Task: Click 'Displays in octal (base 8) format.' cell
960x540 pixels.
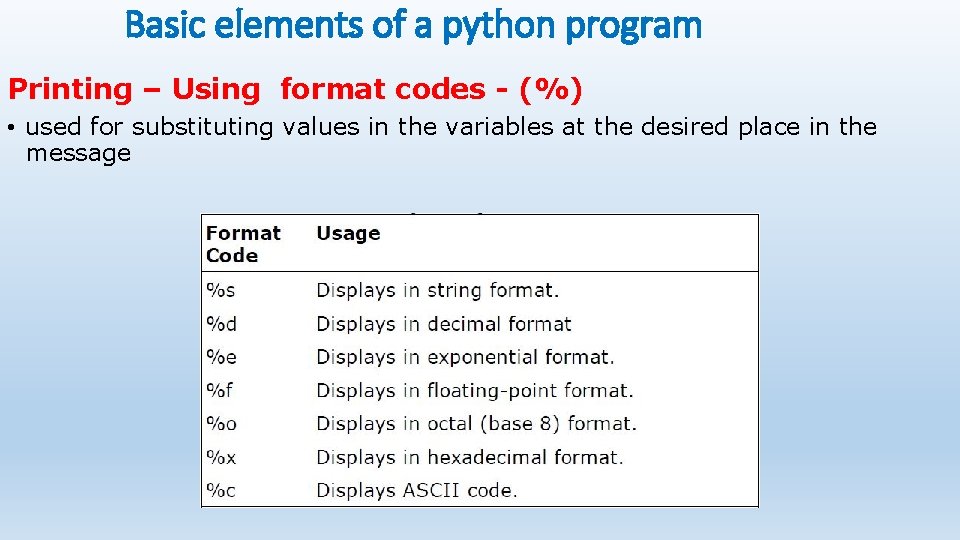Action: [x=476, y=424]
